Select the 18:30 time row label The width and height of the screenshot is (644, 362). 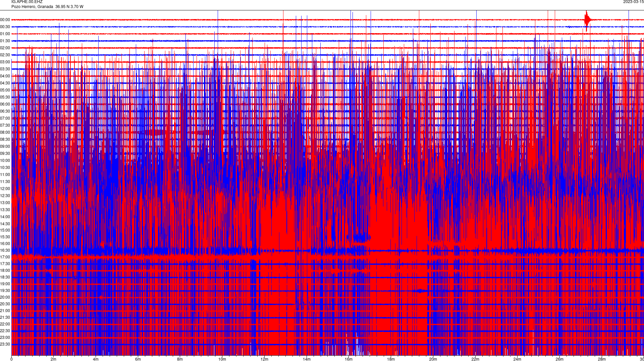click(x=5, y=277)
